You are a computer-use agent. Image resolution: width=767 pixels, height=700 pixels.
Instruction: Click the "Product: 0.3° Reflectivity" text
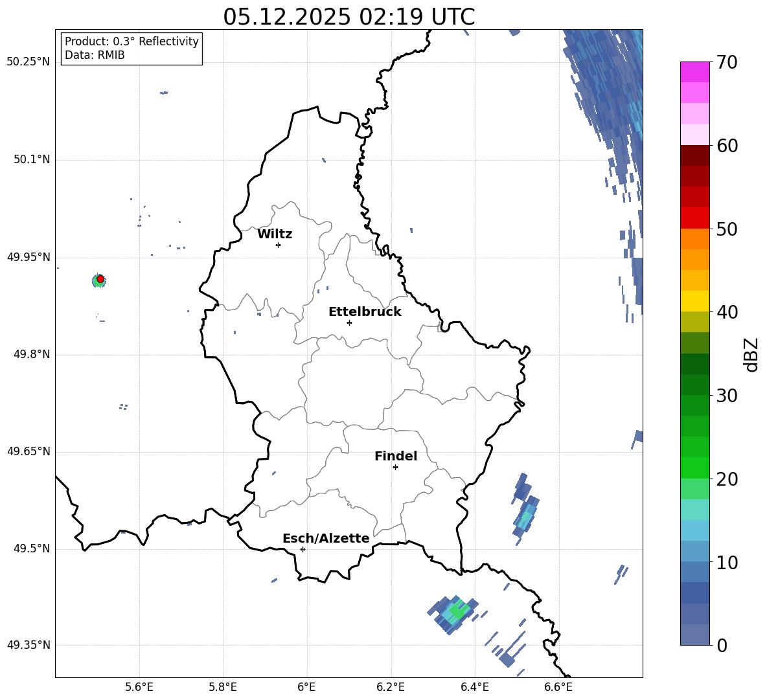pyautogui.click(x=132, y=41)
